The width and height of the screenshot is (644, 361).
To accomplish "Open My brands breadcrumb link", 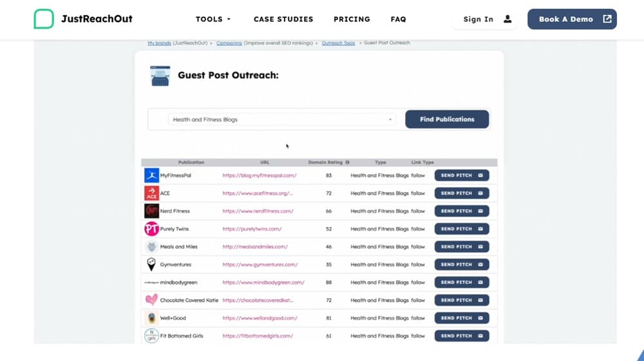I will pyautogui.click(x=159, y=43).
